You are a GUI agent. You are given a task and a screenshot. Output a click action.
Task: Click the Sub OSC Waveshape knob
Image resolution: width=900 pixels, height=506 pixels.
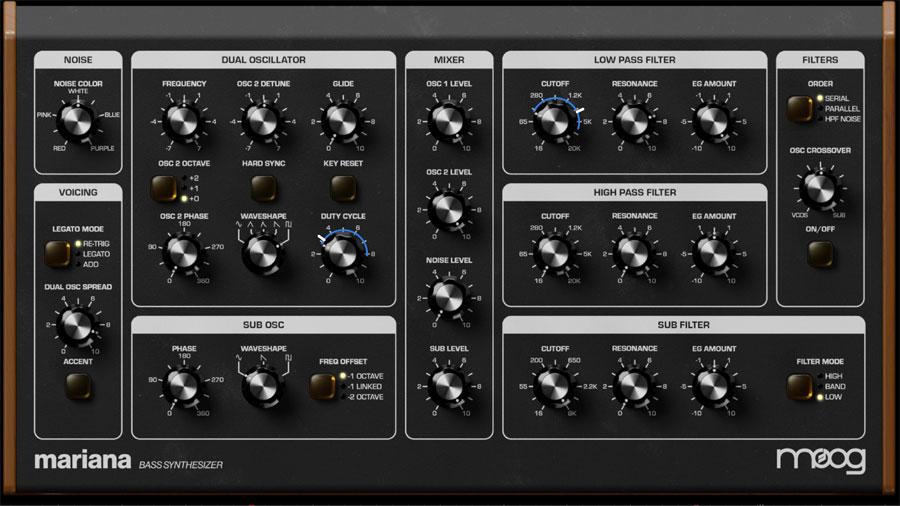[263, 386]
